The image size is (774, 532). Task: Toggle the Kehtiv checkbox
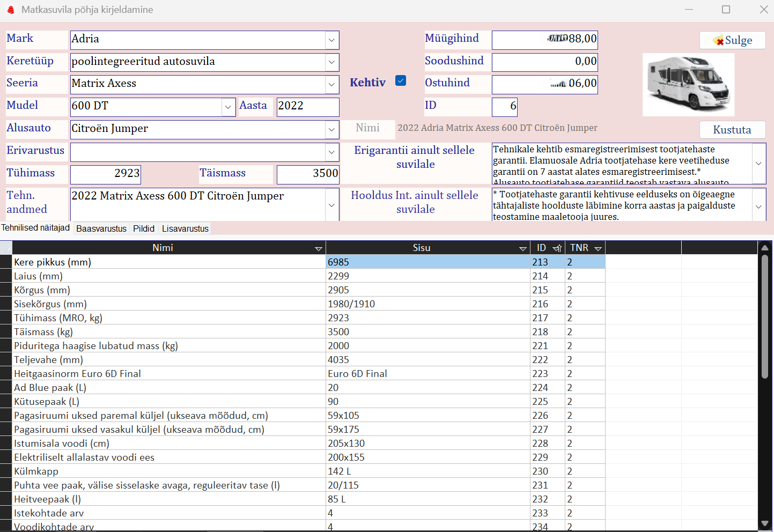tap(401, 80)
